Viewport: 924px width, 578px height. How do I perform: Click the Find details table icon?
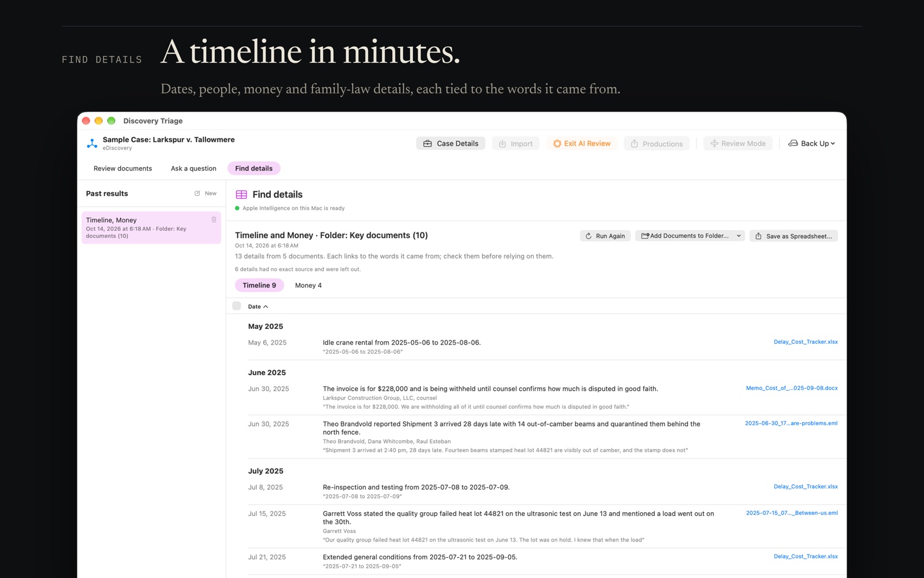pyautogui.click(x=241, y=195)
